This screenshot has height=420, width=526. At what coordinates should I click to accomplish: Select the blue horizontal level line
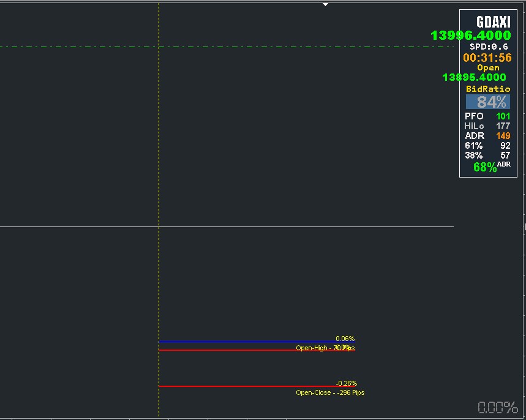[257, 342]
